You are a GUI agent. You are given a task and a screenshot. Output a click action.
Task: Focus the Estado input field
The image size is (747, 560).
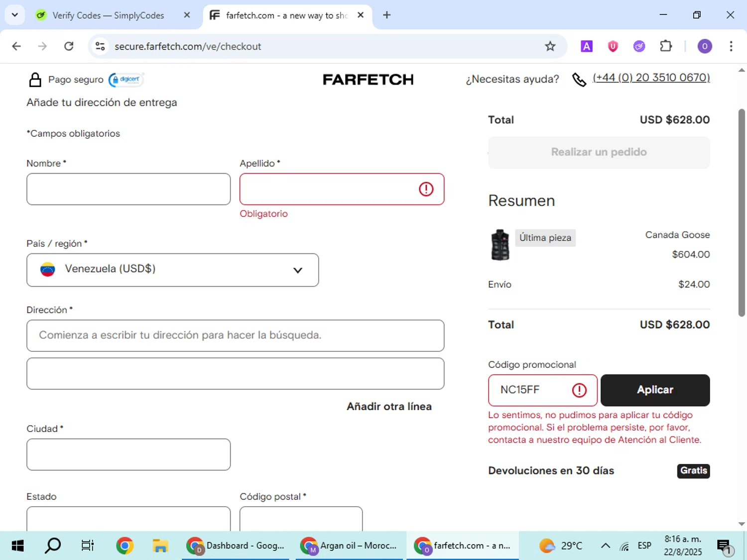pos(128,519)
